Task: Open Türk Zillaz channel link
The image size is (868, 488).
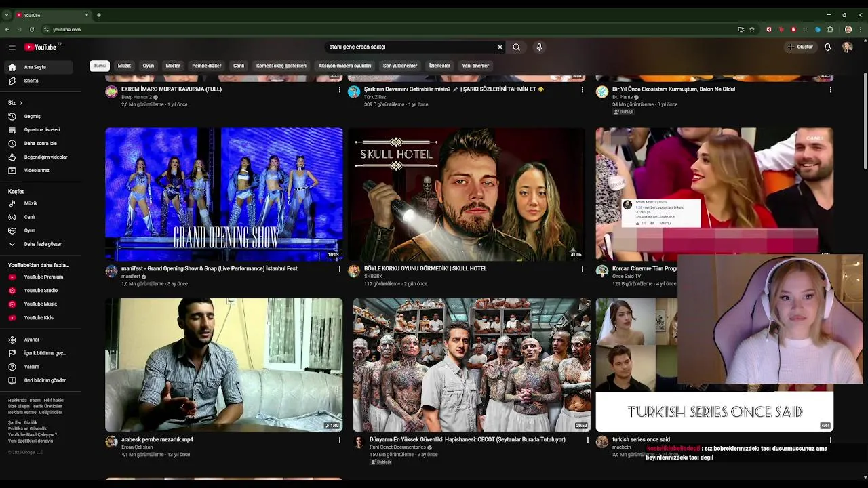Action: tap(375, 97)
